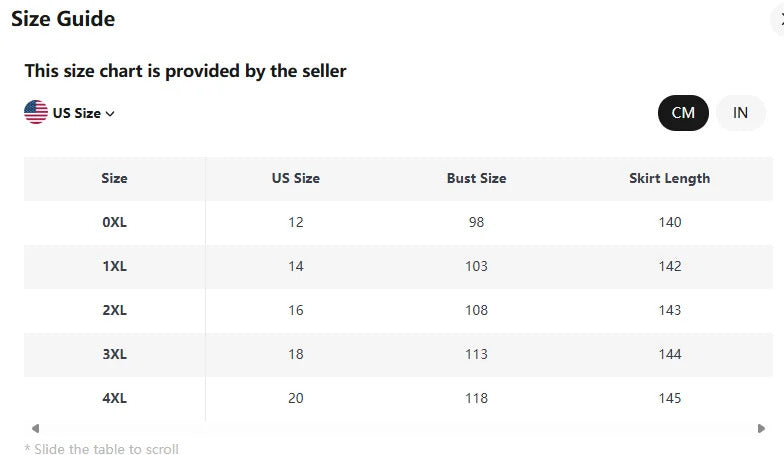Select the 4XL size row label
The width and height of the screenshot is (784, 455).
pyautogui.click(x=114, y=398)
